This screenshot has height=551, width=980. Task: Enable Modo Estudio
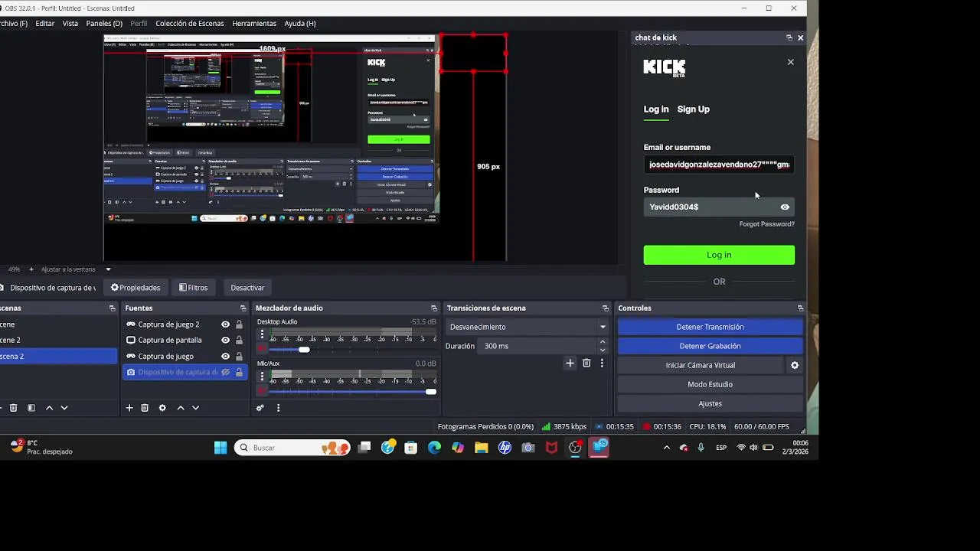point(710,384)
